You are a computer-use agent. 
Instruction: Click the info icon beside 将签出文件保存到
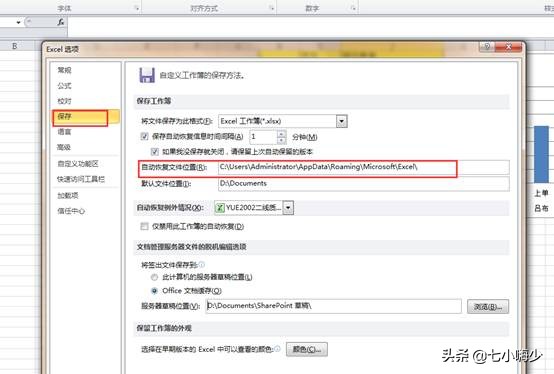(x=202, y=265)
